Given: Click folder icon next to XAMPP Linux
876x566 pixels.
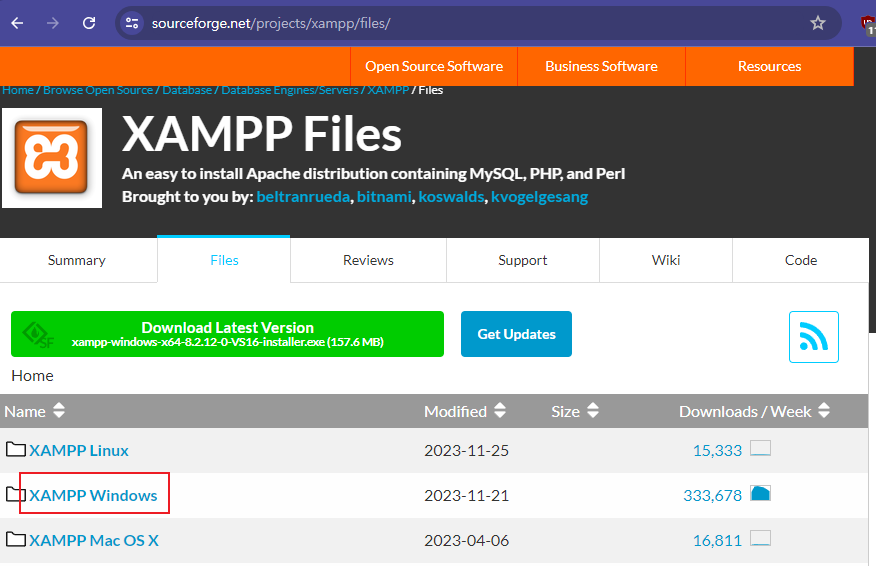Looking at the screenshot, I should click(x=16, y=449).
